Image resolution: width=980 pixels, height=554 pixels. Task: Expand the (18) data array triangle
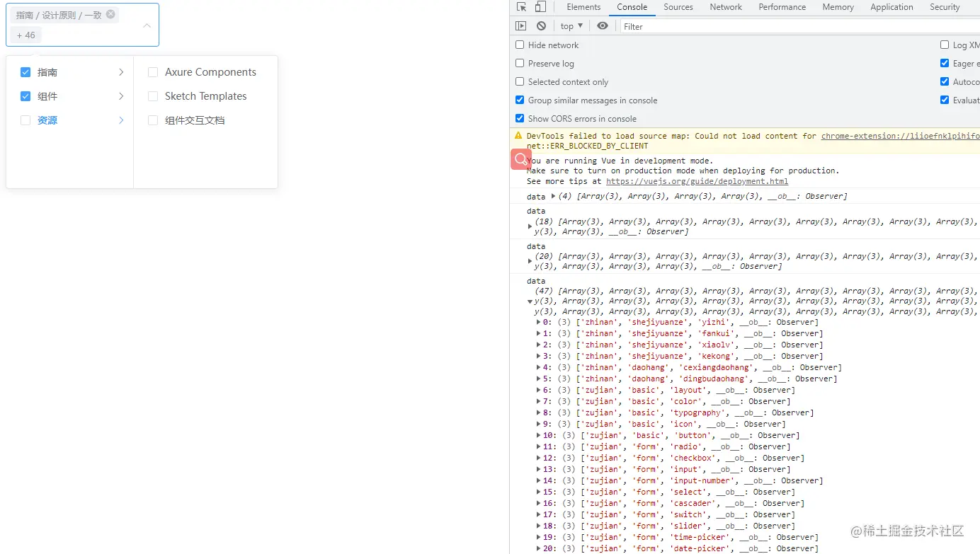pos(530,226)
